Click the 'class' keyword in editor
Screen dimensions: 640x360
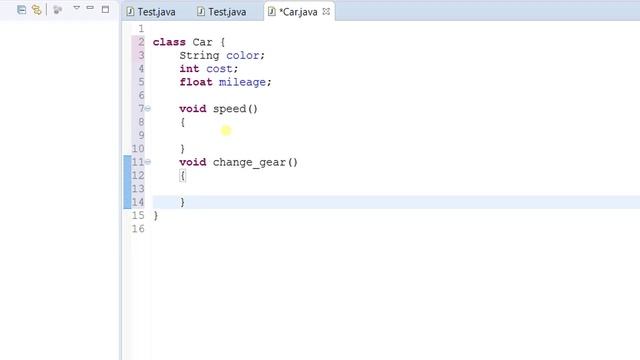pyautogui.click(x=169, y=42)
